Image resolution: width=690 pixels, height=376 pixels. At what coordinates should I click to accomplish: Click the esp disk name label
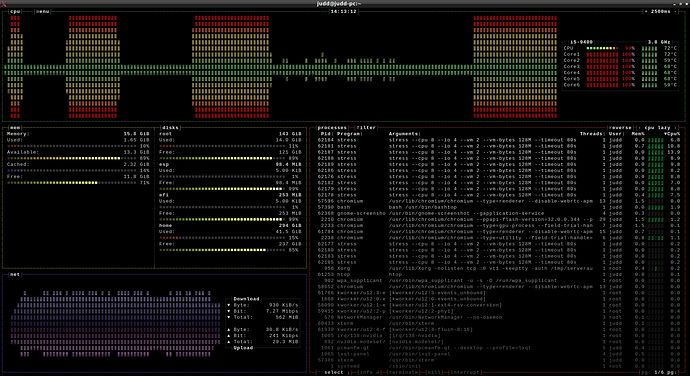pos(164,164)
